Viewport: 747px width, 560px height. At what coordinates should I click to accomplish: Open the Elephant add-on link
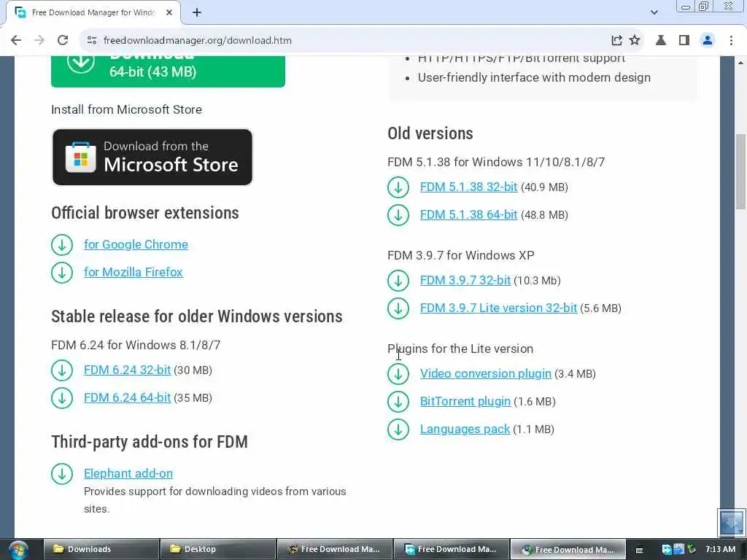[x=128, y=473]
